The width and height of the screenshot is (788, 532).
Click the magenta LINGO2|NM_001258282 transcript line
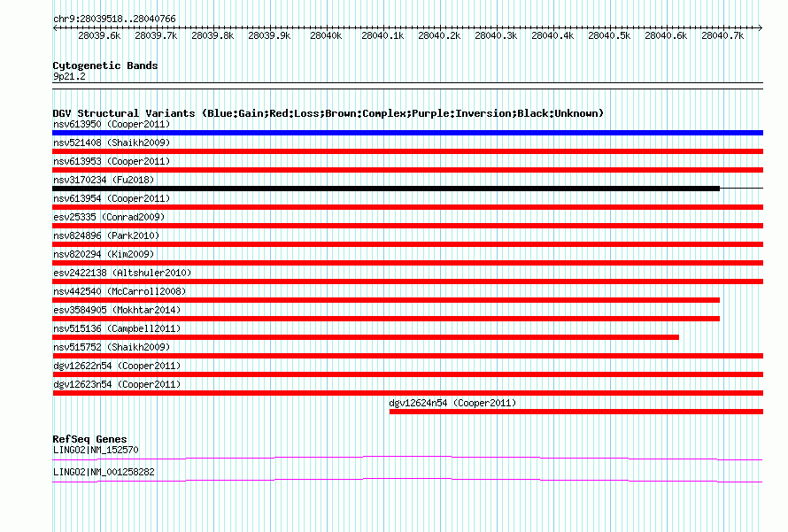click(x=407, y=481)
